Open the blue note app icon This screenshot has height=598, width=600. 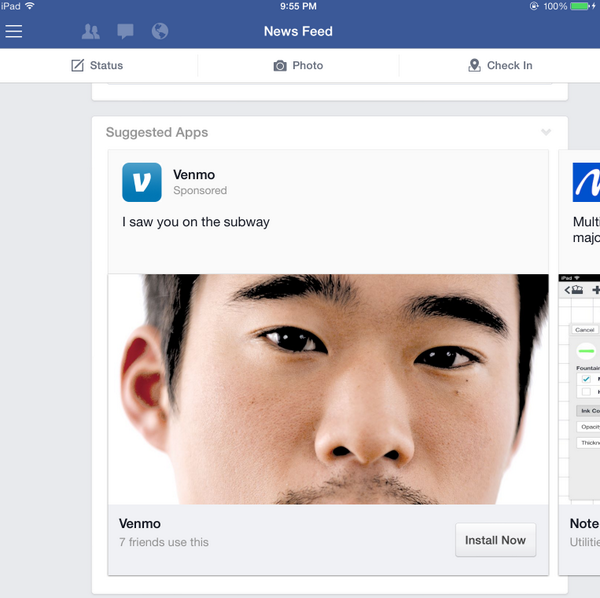(586, 182)
